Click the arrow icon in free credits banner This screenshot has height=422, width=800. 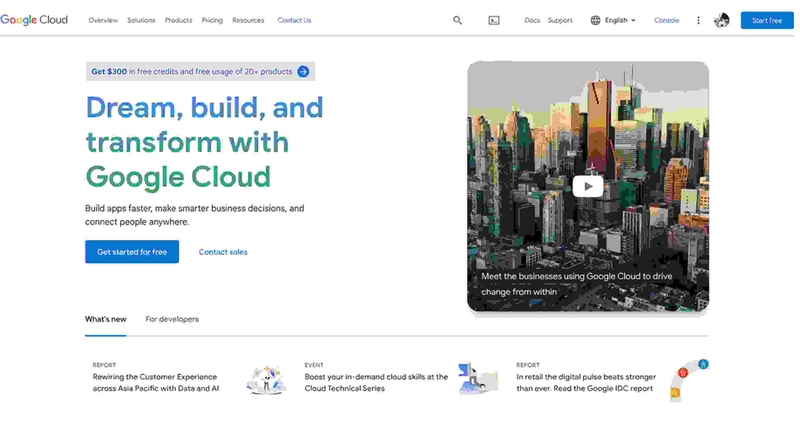(x=304, y=71)
